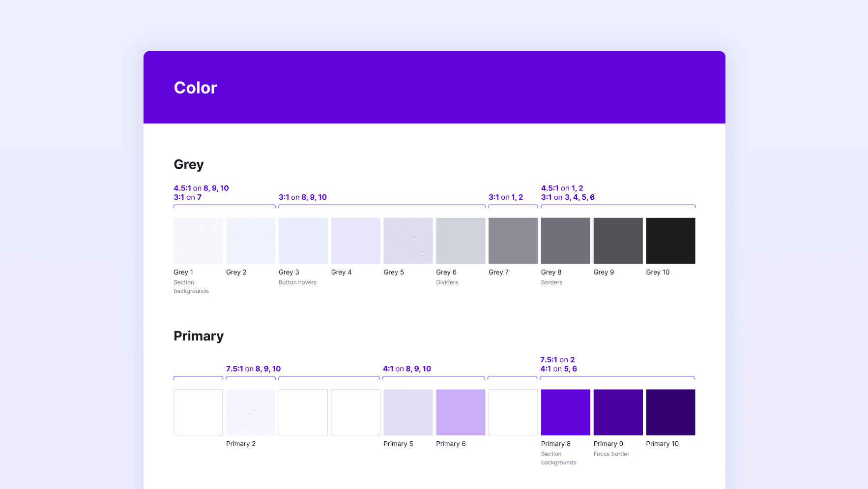The height and width of the screenshot is (489, 868).
Task: Click the '4.5:1 on 8, 9, 10' contrast note
Action: [x=201, y=188]
